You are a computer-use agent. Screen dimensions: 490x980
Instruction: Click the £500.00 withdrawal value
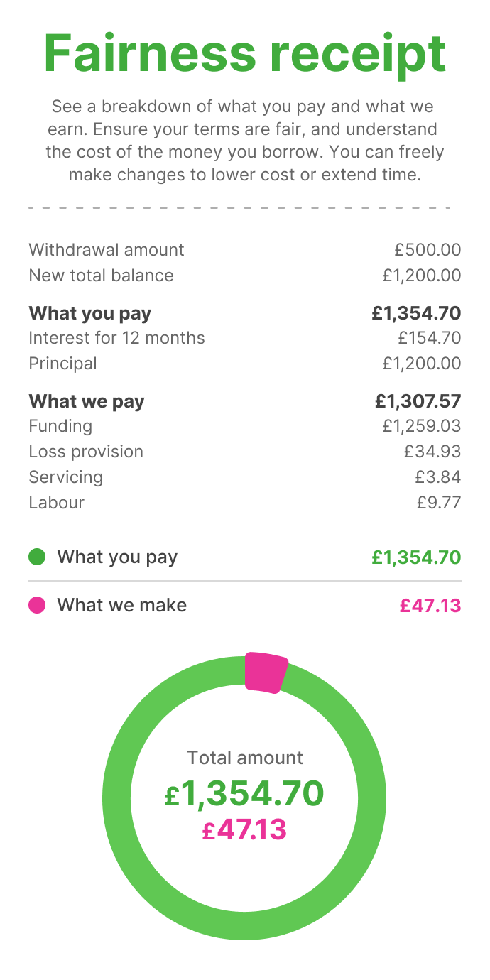click(428, 250)
